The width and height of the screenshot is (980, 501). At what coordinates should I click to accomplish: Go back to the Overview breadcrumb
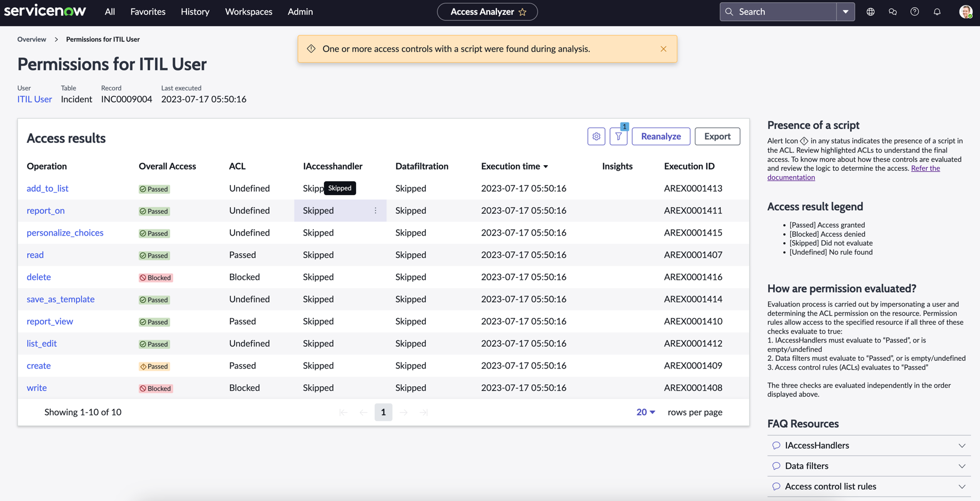tap(32, 39)
